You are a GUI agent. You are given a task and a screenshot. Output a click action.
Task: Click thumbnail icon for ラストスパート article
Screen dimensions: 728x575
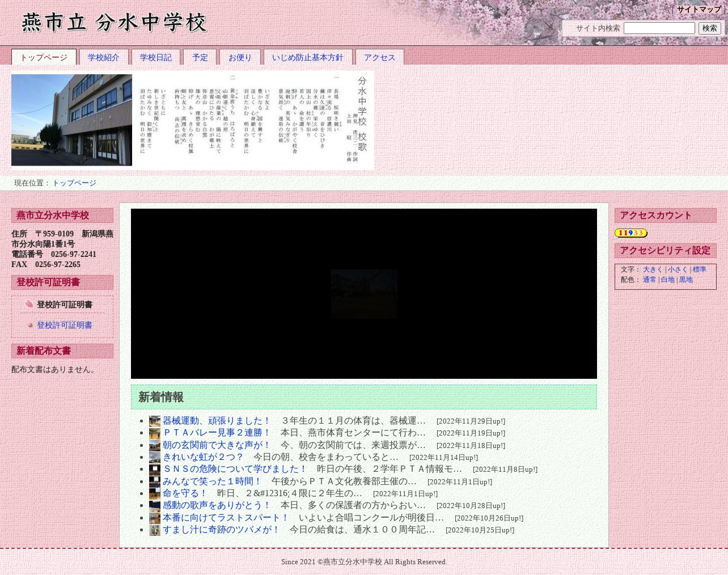click(155, 518)
